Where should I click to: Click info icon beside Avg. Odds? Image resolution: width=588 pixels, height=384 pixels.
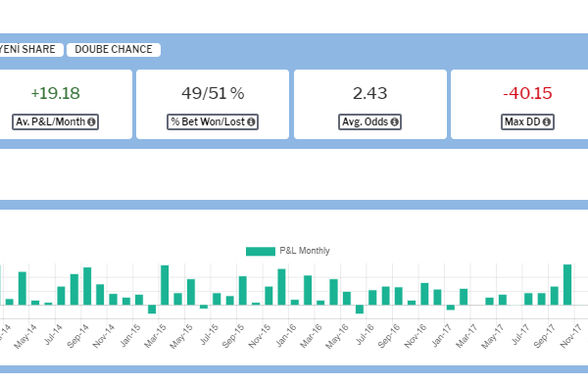pos(395,121)
